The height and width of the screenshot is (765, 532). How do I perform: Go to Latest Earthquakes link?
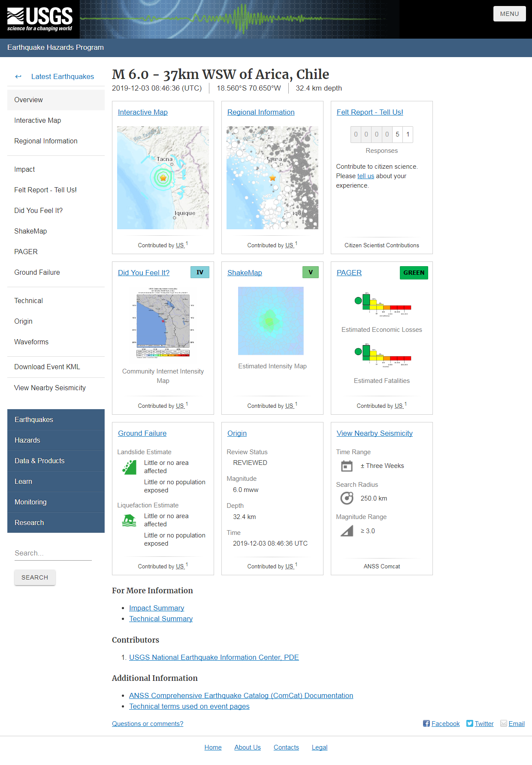[63, 76]
